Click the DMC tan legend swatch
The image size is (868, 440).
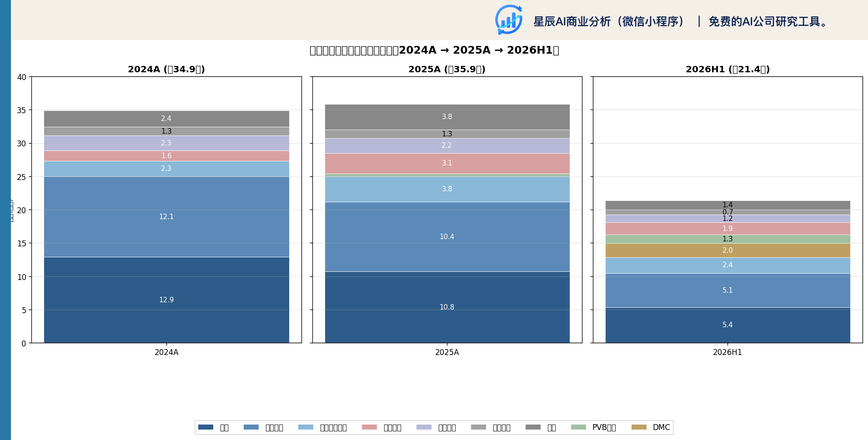[x=639, y=427]
